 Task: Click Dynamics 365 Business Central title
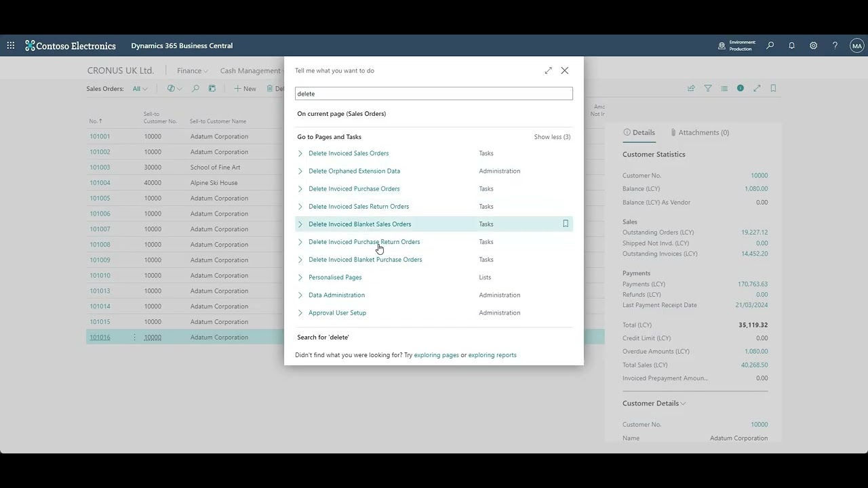pyautogui.click(x=182, y=45)
